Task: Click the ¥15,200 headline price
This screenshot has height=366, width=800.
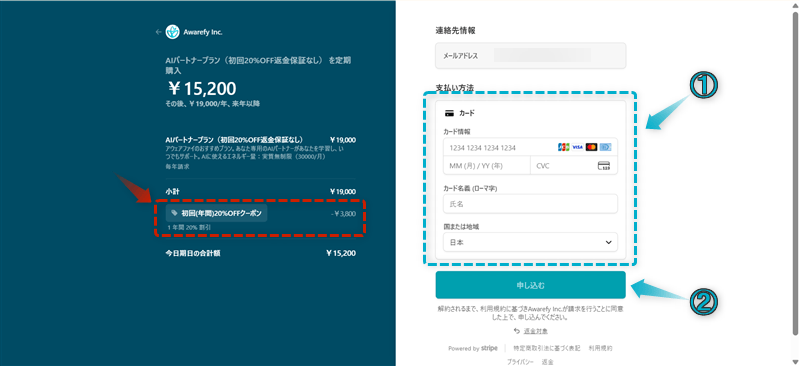Action: (202, 89)
